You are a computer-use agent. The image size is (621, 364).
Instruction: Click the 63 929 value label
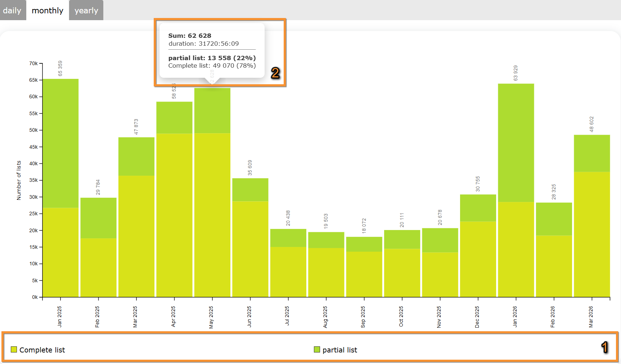(516, 73)
